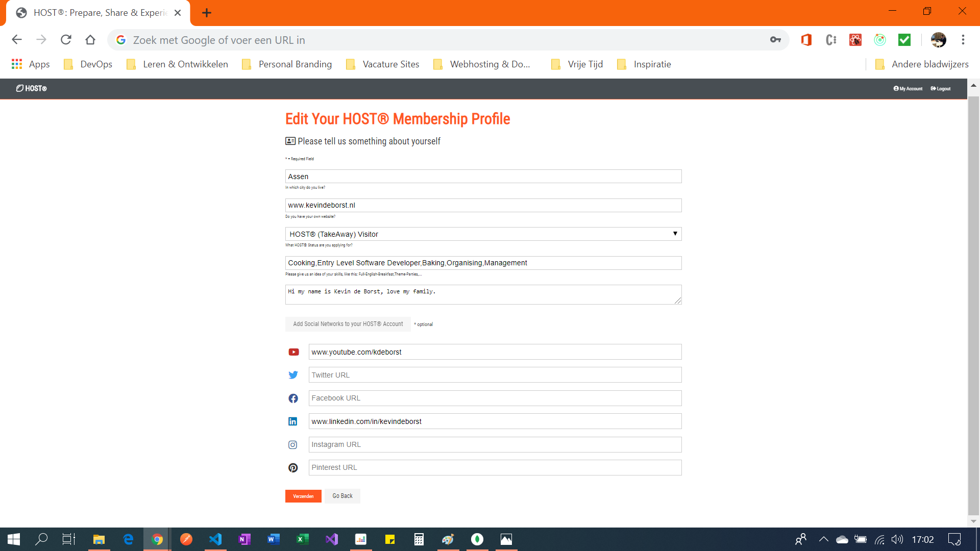Open a new browser tab

[x=207, y=13]
